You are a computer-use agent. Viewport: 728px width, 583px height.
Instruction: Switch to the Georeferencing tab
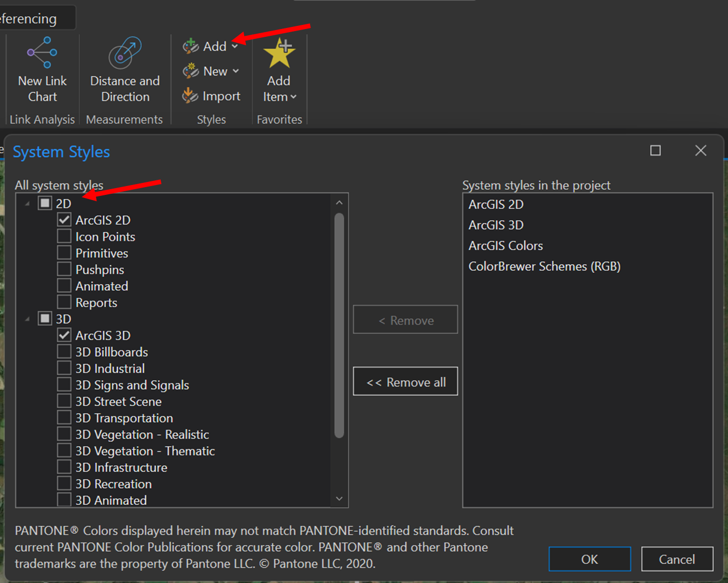click(29, 17)
